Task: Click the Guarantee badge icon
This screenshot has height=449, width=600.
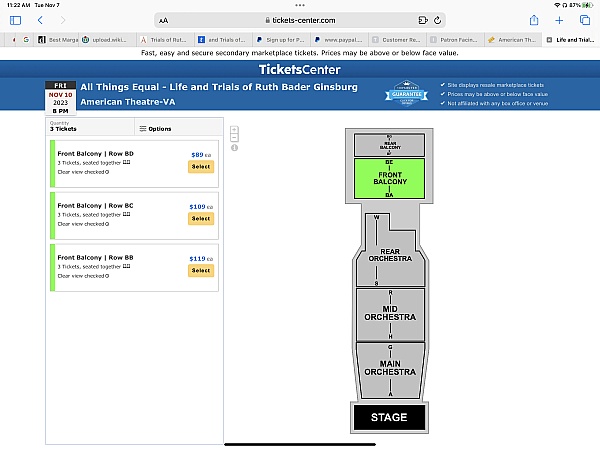Action: pos(406,93)
